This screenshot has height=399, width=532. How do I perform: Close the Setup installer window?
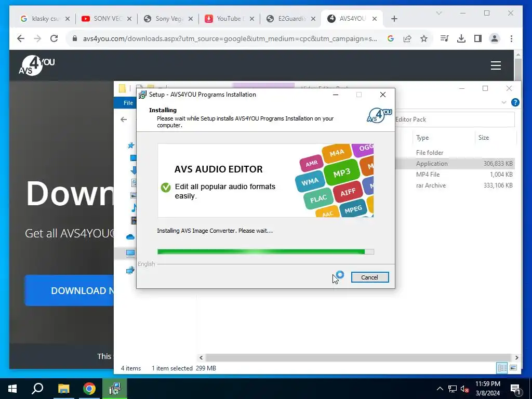click(383, 95)
